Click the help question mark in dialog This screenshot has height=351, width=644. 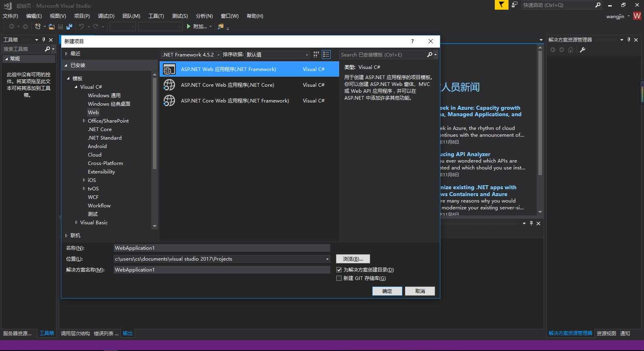[412, 41]
